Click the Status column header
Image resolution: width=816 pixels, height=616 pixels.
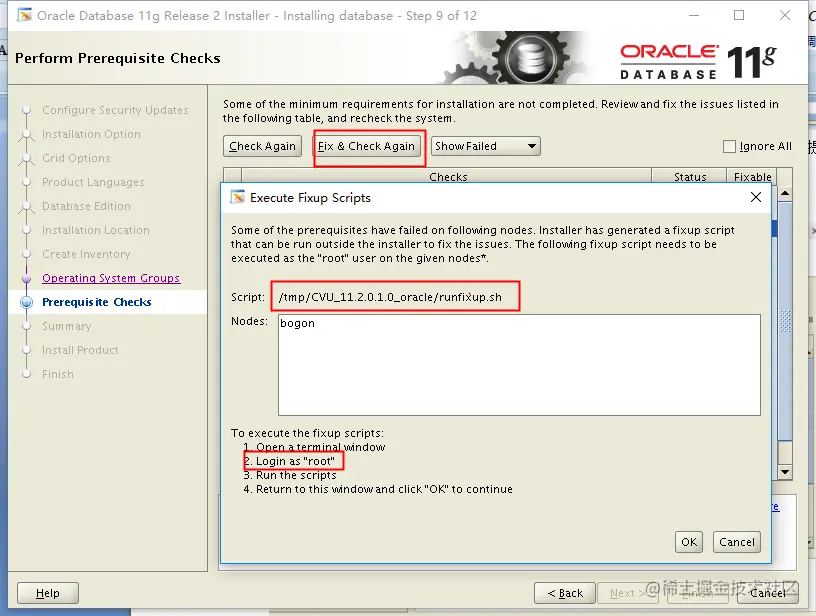690,176
